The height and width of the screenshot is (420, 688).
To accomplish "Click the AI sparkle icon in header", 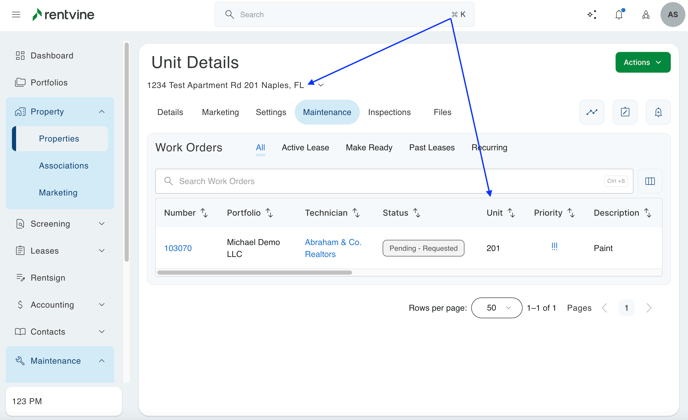I will click(592, 15).
